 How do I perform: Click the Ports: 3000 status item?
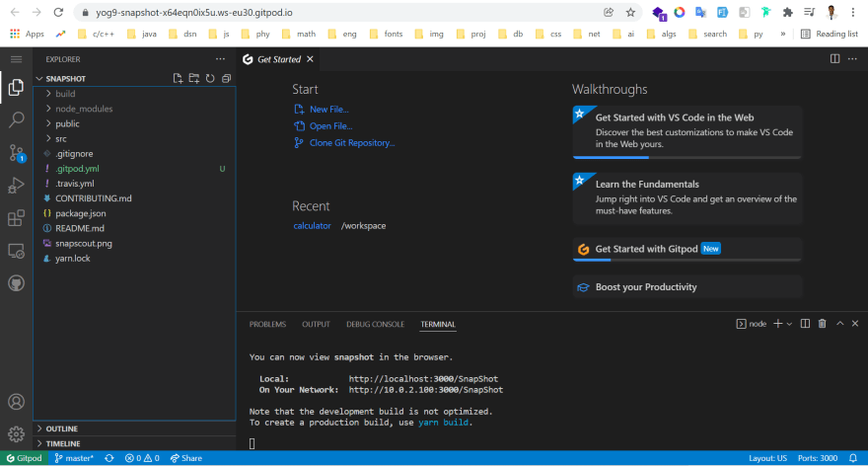[x=817, y=458]
